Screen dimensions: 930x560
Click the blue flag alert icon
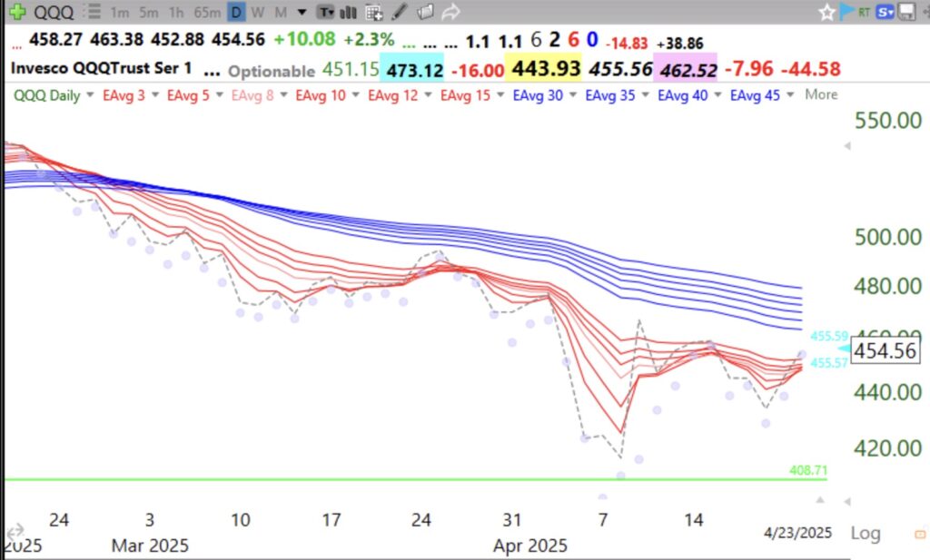click(x=846, y=12)
